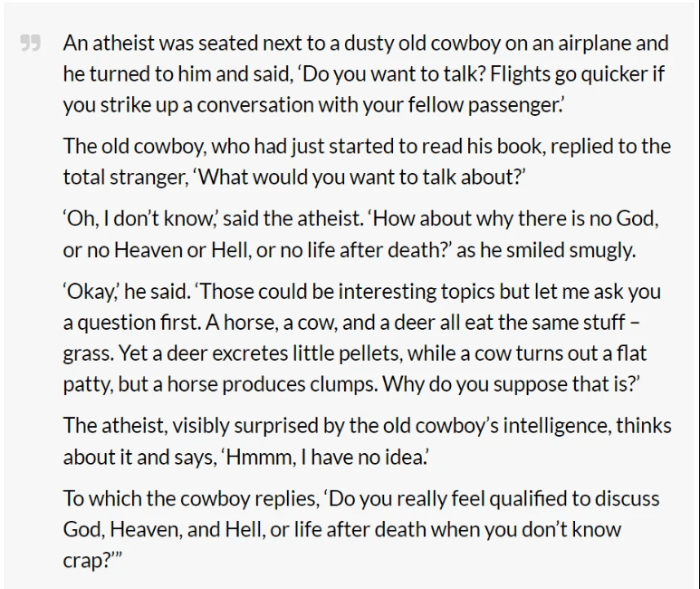700x589 pixels.
Task: Click the final word 'crap?'
Action: tap(88, 559)
